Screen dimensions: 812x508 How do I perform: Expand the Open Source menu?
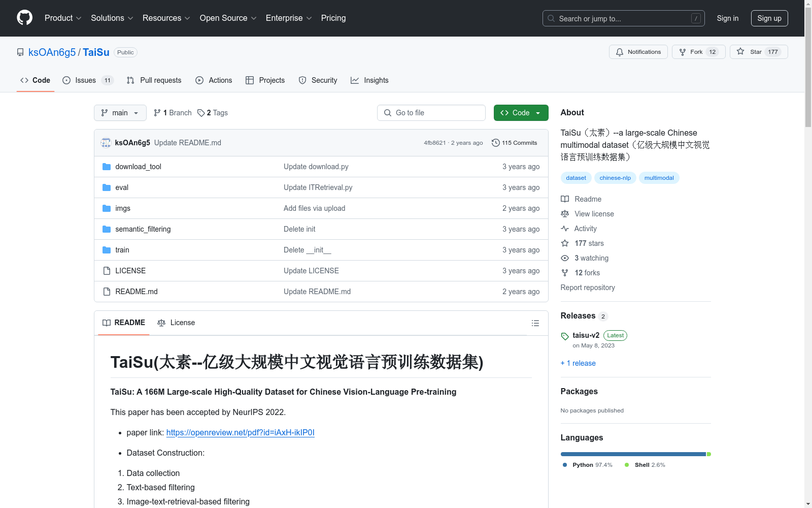[228, 18]
